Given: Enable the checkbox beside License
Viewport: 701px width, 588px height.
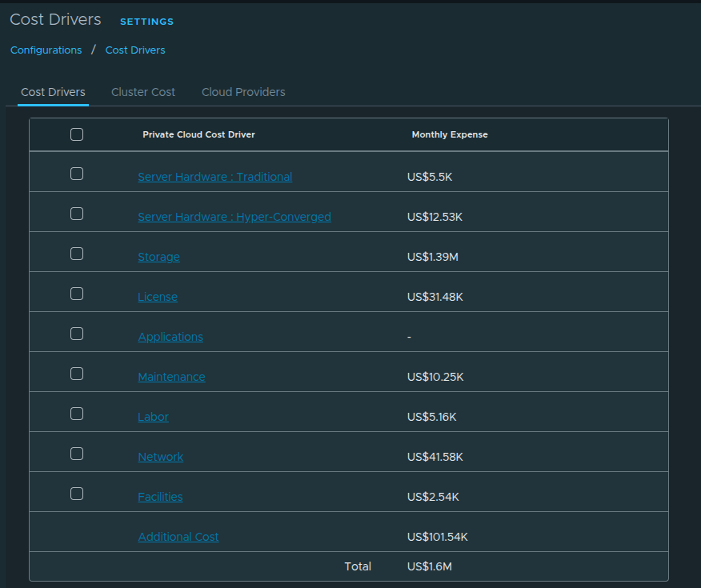Looking at the screenshot, I should coord(76,293).
